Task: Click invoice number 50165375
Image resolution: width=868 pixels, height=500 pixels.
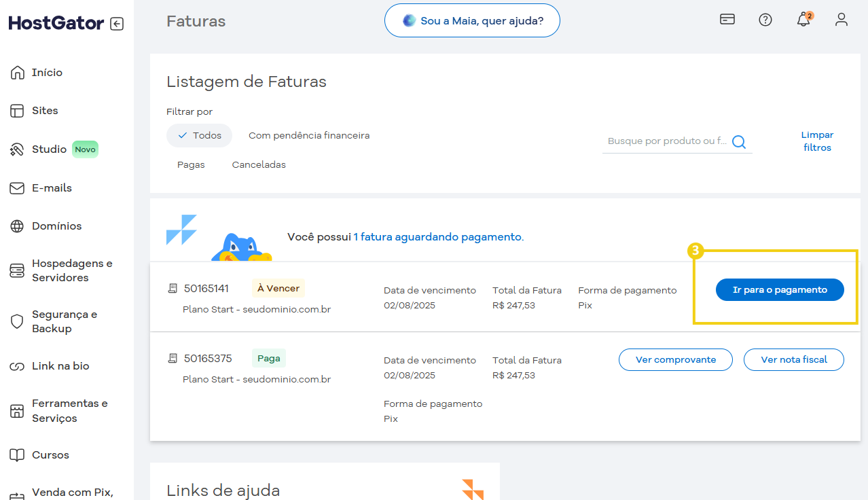Action: [x=208, y=358]
